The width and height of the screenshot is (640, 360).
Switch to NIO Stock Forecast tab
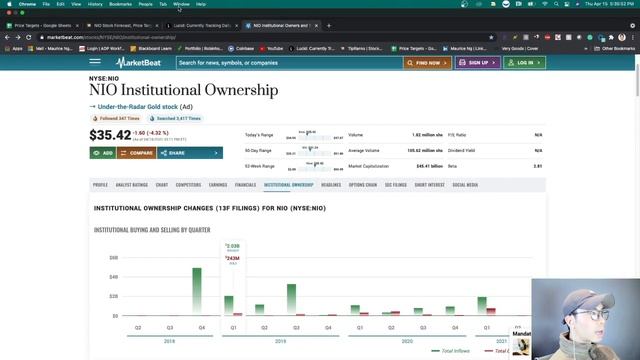122,25
